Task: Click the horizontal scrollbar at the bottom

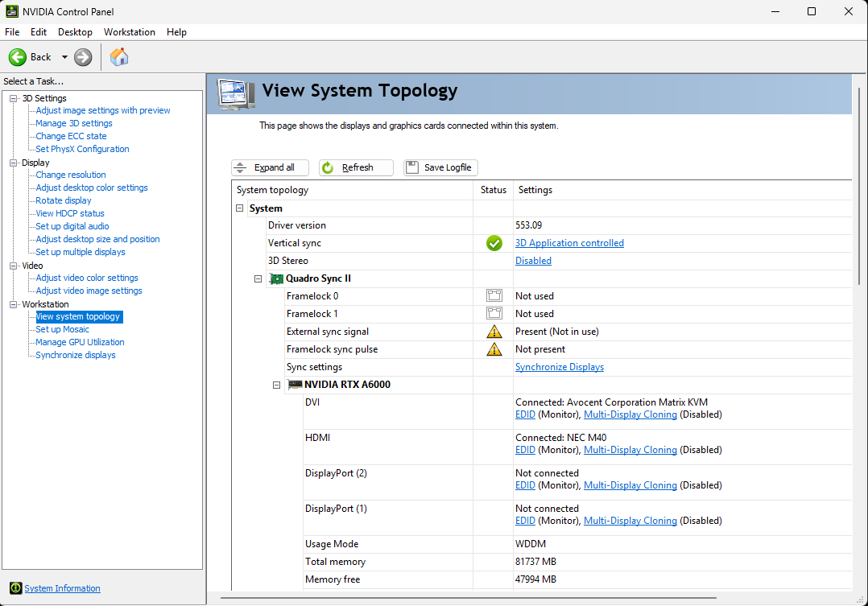Action: (469, 598)
